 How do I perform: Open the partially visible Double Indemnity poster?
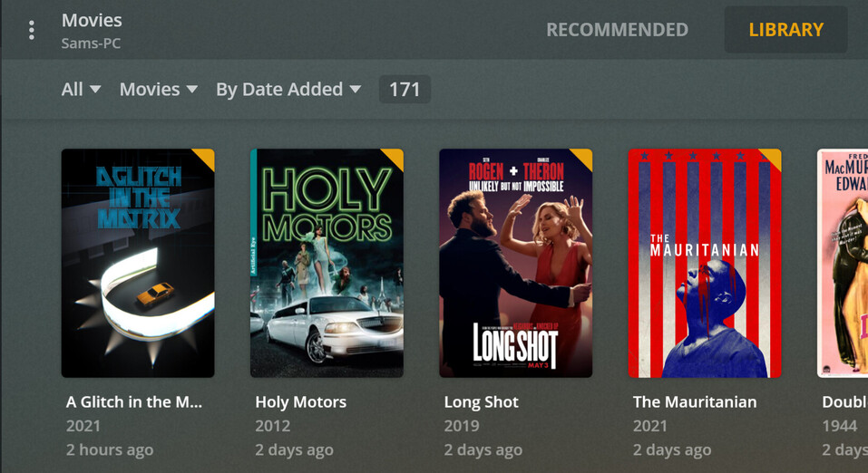pos(843,263)
